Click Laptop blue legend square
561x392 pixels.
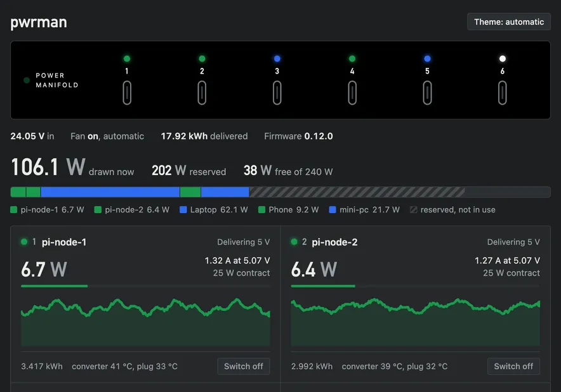[x=183, y=209]
